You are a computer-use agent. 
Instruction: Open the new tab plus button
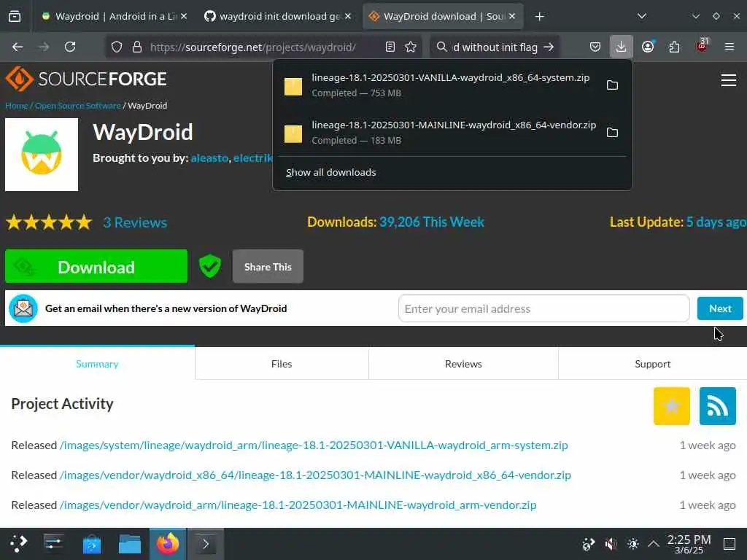[539, 17]
